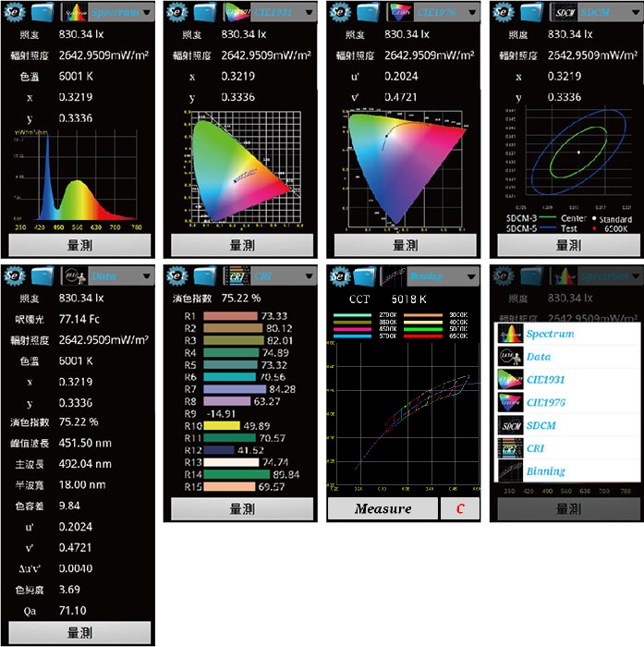Click the CCT 5018 K reading
The image size is (644, 647).
[x=408, y=299]
